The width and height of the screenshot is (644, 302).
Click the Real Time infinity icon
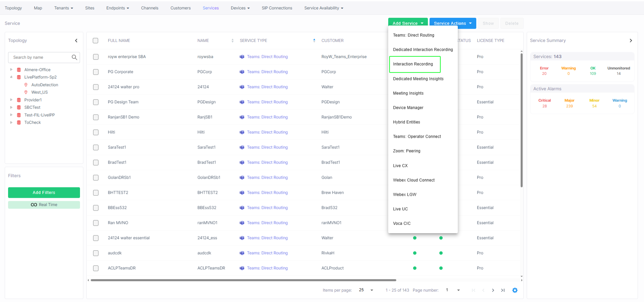pos(34,205)
